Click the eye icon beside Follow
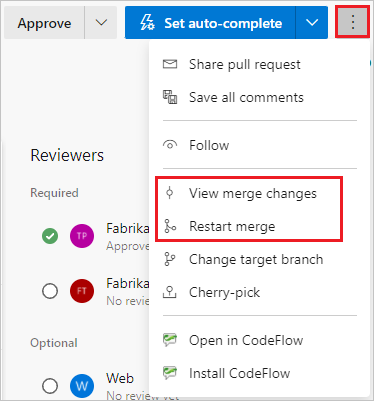Image resolution: width=374 pixels, height=401 pixels. coord(170,145)
